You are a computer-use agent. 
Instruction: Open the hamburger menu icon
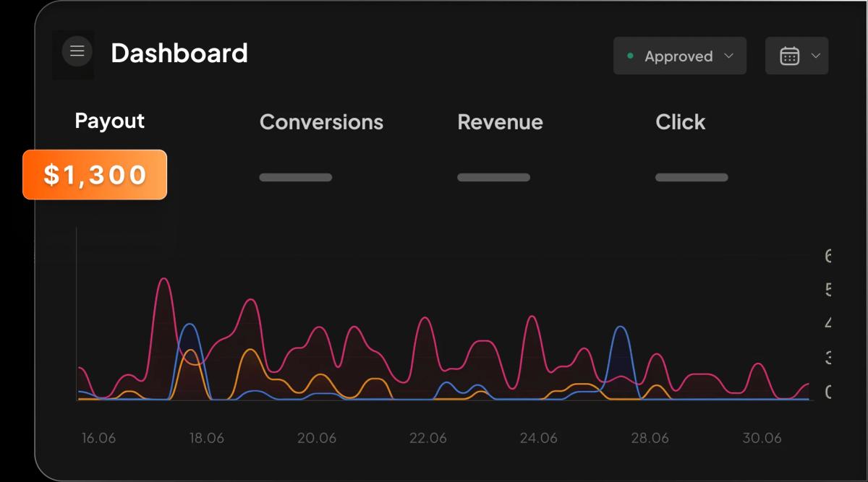[77, 51]
